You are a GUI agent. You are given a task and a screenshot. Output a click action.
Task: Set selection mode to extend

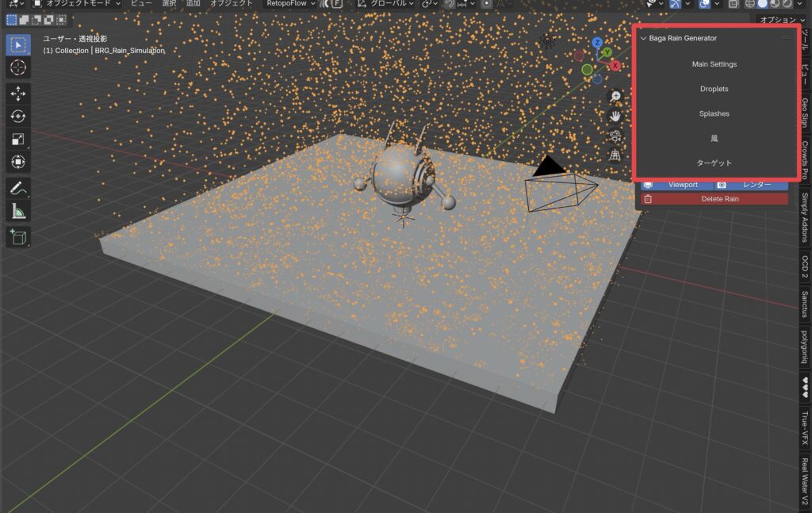click(x=24, y=20)
